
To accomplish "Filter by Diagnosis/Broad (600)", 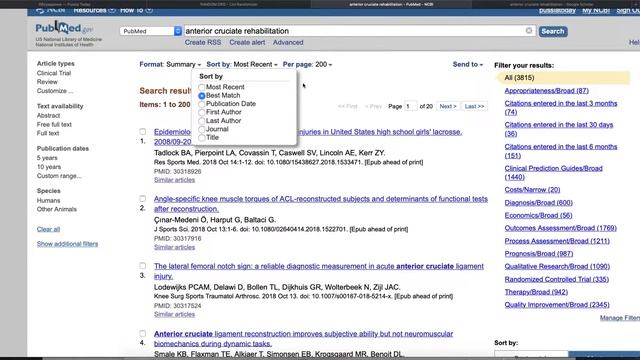I will point(538,203).
